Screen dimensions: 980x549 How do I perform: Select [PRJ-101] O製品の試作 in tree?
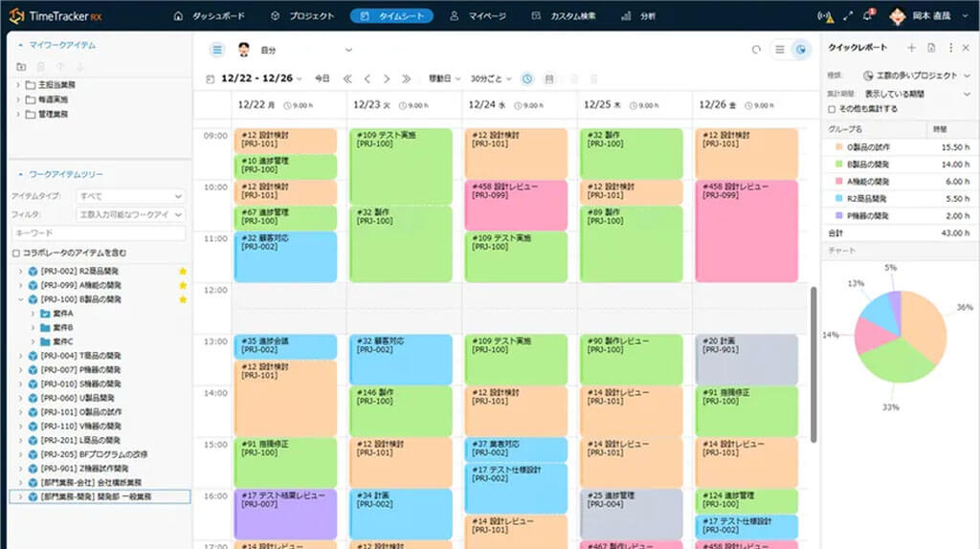click(x=81, y=412)
